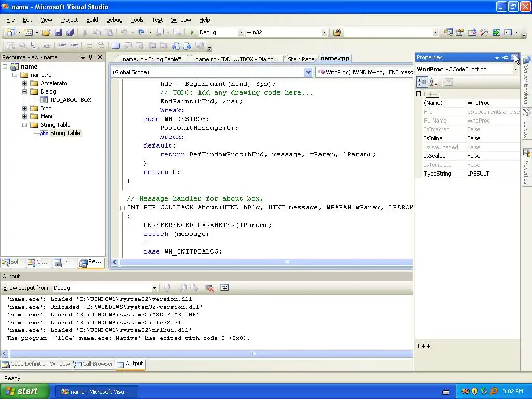Select IDD_ABOUTBOX in the resource tree
532x399 pixels.
[x=71, y=100]
